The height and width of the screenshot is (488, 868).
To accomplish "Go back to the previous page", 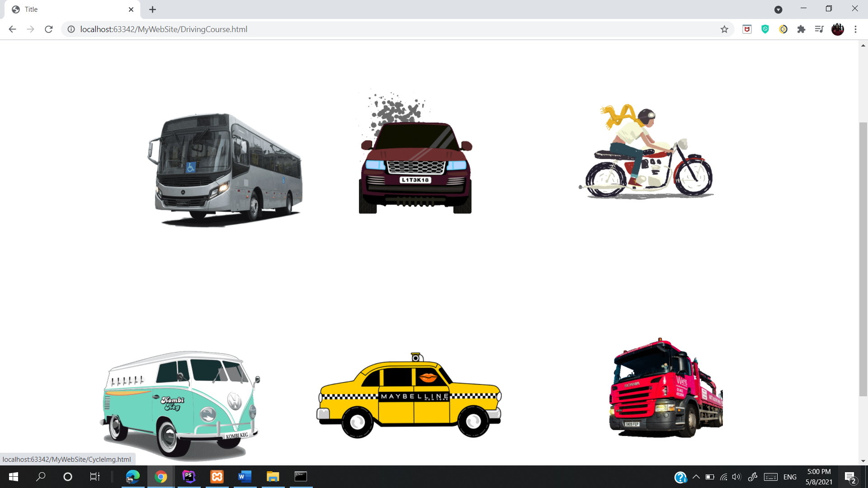I will [12, 29].
